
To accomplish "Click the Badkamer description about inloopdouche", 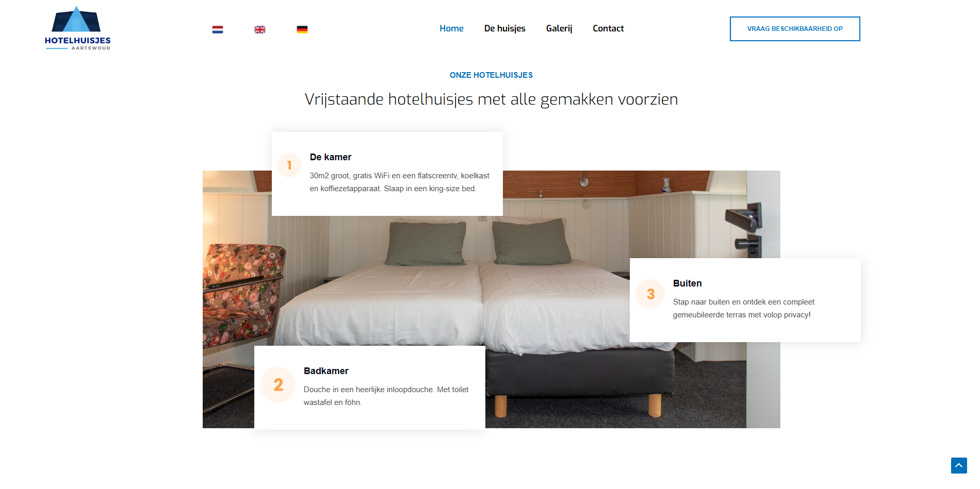I will point(386,396).
